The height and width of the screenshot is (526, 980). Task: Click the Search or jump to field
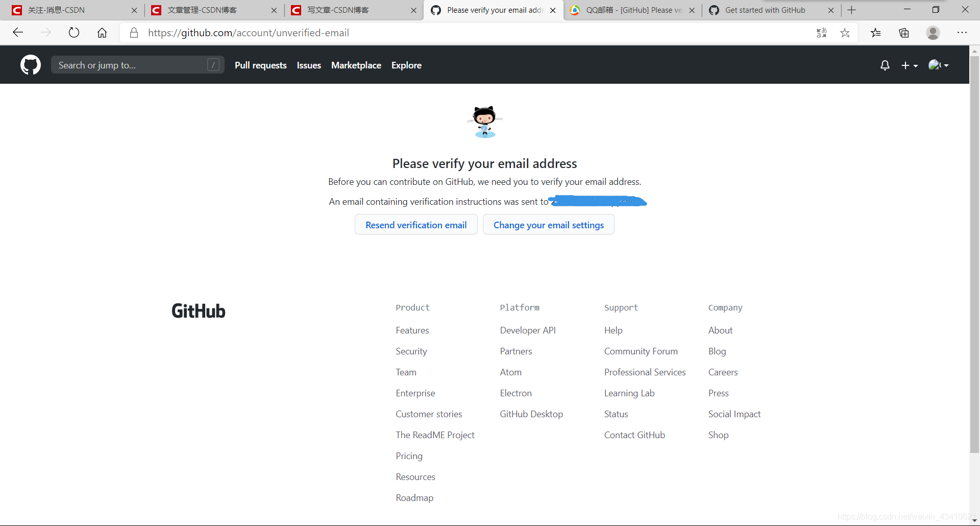click(x=137, y=65)
